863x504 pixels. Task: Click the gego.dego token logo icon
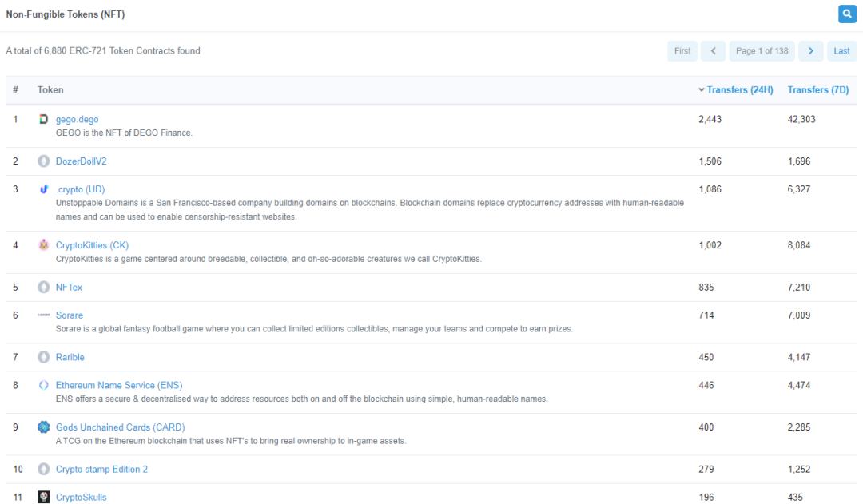[x=44, y=119]
